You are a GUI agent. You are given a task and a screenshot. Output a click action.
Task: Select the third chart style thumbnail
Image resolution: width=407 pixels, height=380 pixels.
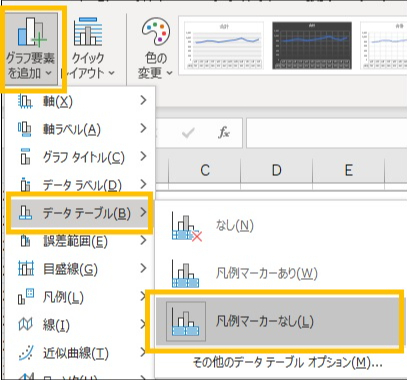pyautogui.click(x=384, y=45)
